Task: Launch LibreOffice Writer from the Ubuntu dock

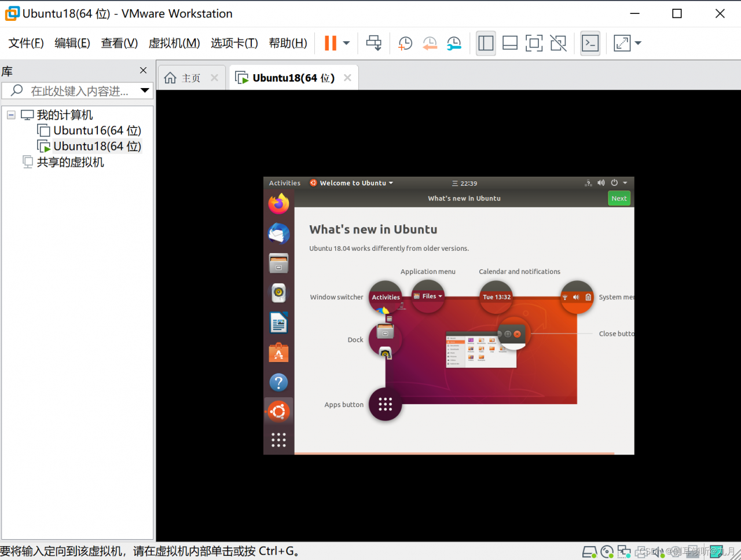Action: [x=278, y=323]
